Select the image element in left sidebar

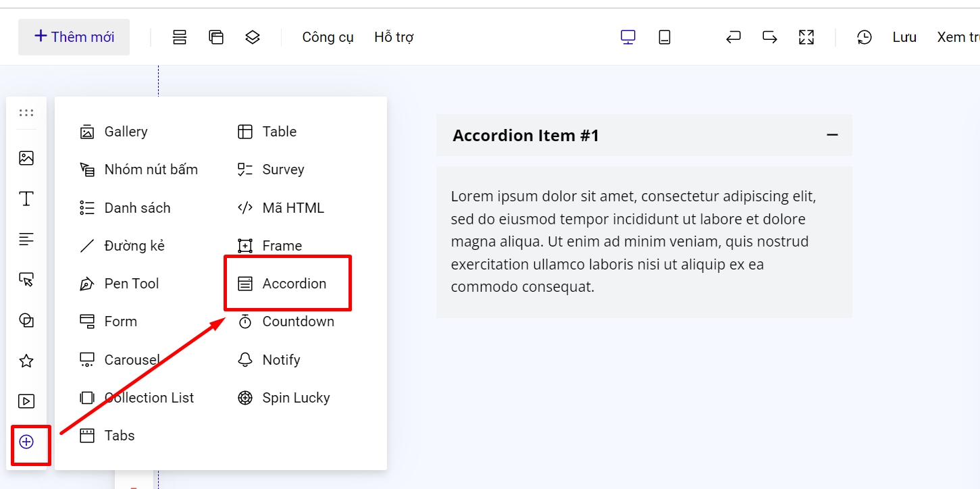26,158
